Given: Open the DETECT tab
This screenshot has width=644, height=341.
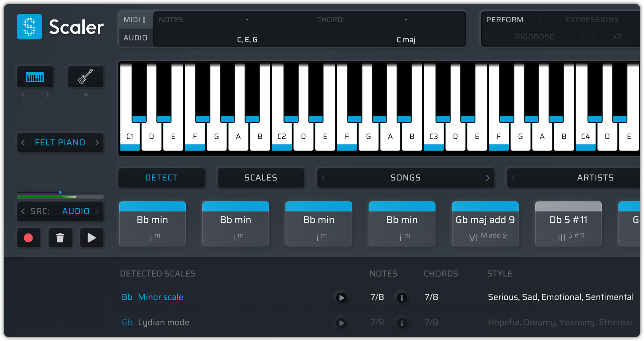Looking at the screenshot, I should [x=161, y=178].
